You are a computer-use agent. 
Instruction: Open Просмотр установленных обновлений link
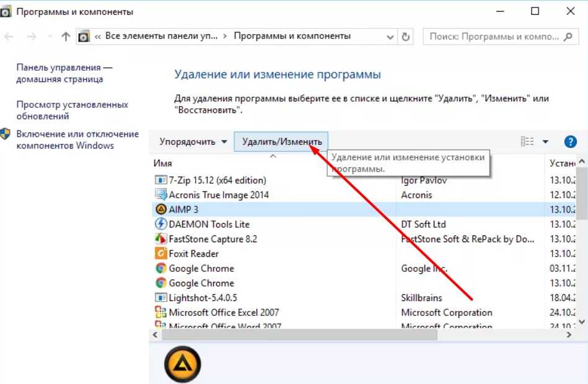72,110
